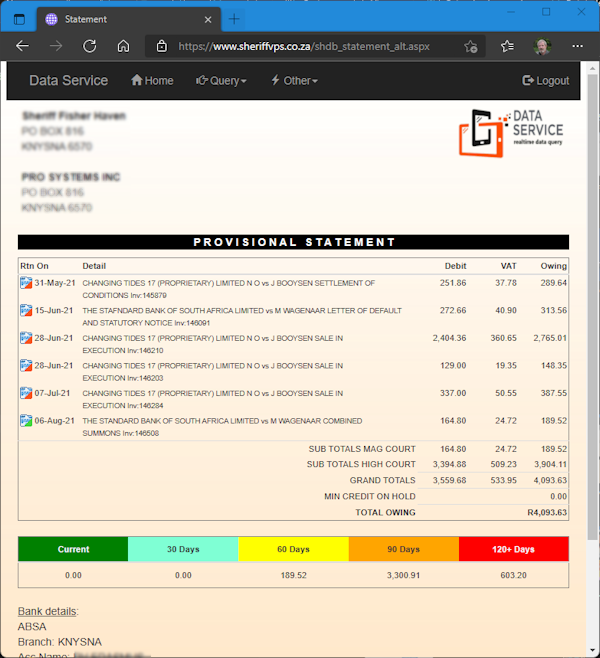Open PDF icon for 07-Jul-21 row

click(x=26, y=393)
